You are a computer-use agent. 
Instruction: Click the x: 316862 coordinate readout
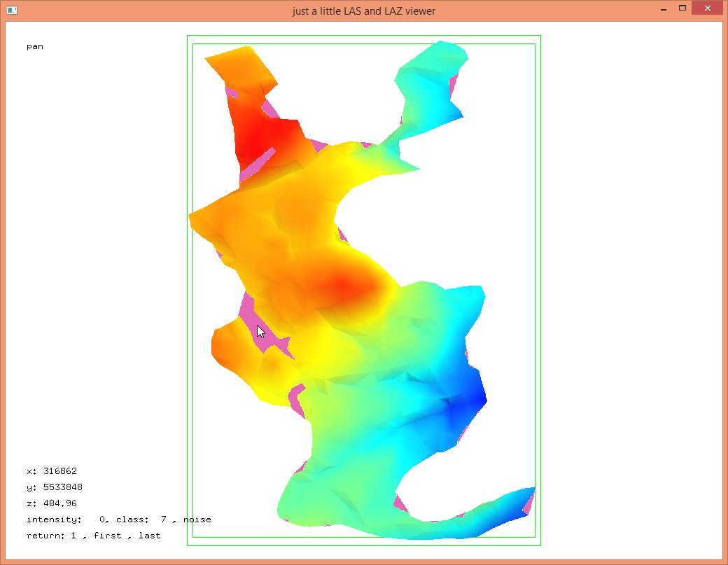tap(56, 471)
